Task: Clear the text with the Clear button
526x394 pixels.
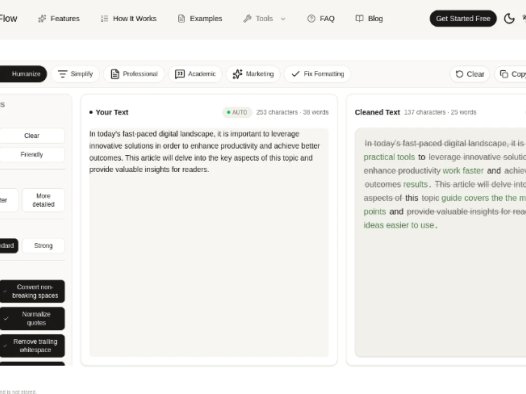Action: click(470, 74)
